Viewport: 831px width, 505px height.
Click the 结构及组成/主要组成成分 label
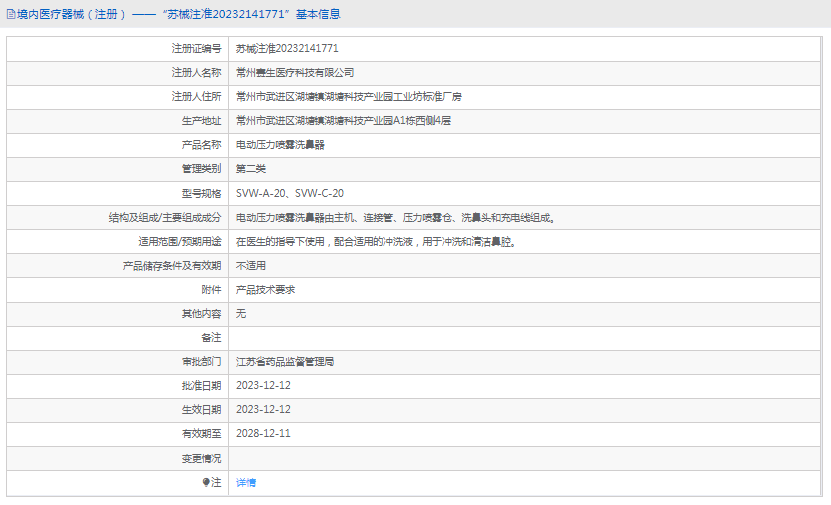coord(165,217)
